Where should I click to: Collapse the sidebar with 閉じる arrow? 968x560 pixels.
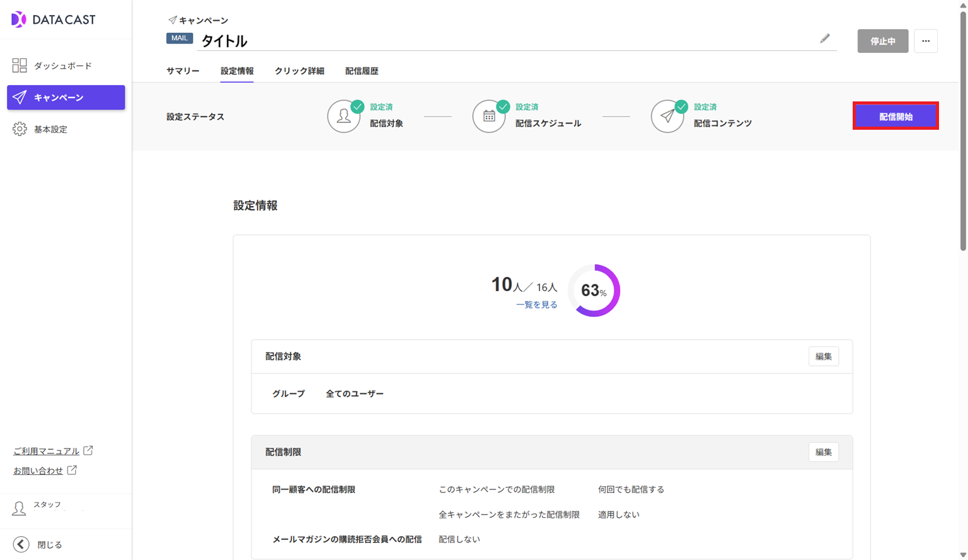21,544
